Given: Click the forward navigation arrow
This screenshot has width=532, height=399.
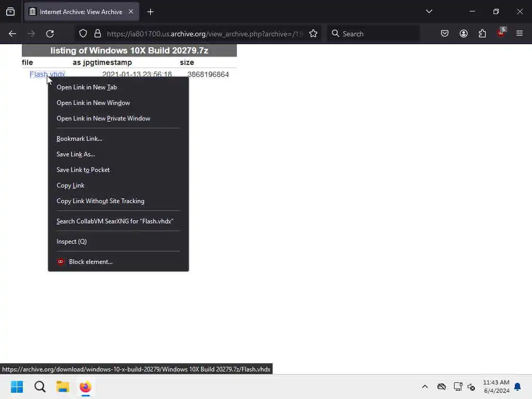Looking at the screenshot, I should point(31,34).
